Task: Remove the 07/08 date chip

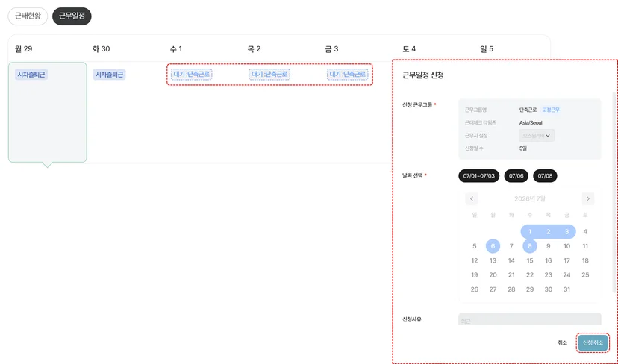Action: 545,176
